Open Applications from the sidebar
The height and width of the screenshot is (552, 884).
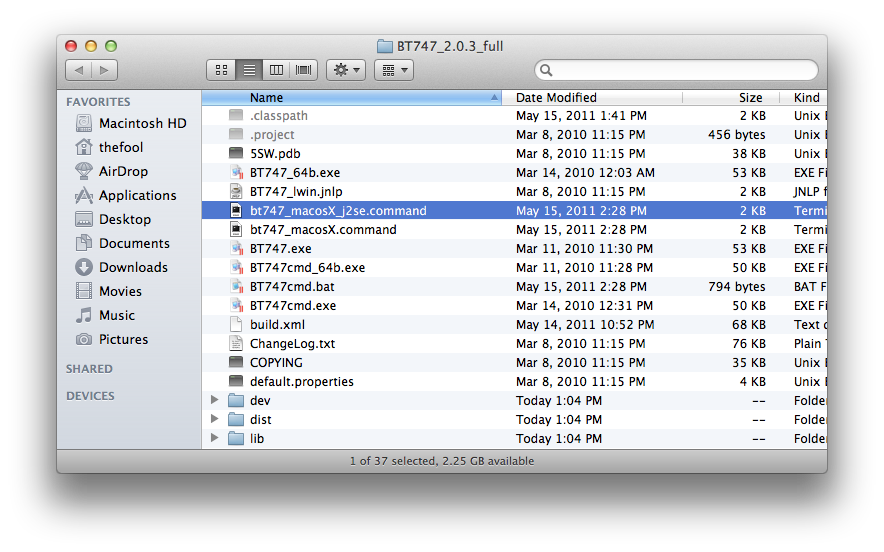point(137,195)
